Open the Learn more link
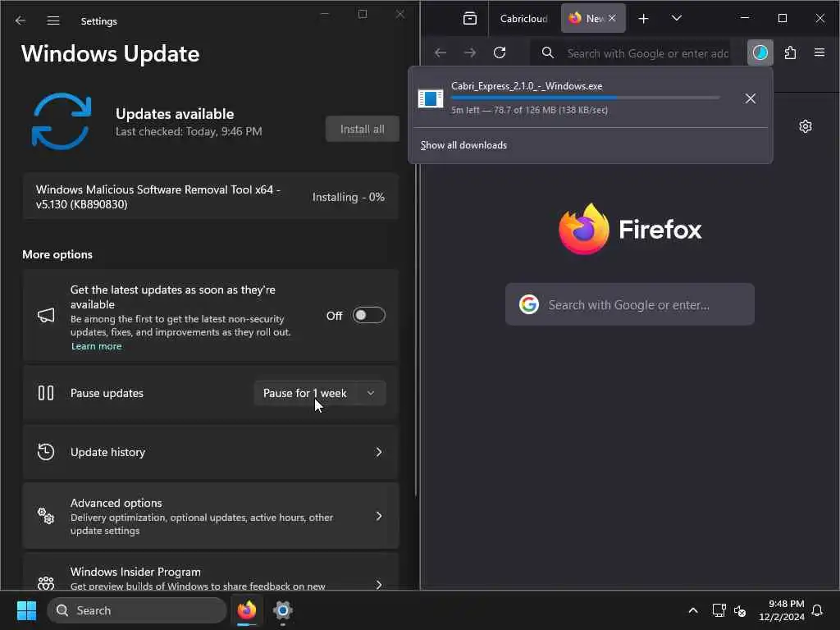This screenshot has width=840, height=630. point(97,346)
